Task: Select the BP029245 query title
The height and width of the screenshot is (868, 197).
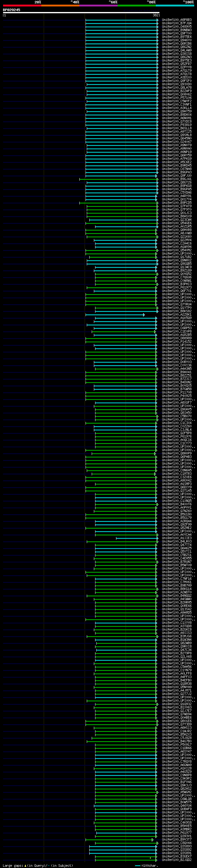Action: click(11, 10)
